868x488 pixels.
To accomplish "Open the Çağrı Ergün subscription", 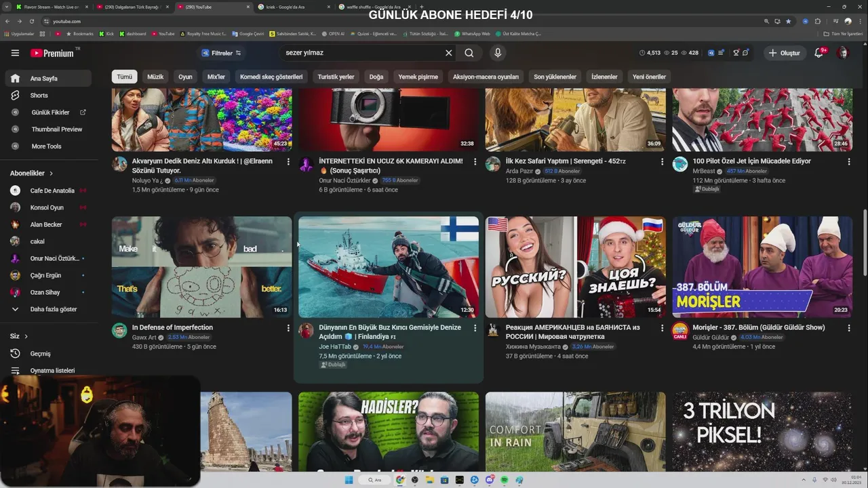I will (x=45, y=275).
